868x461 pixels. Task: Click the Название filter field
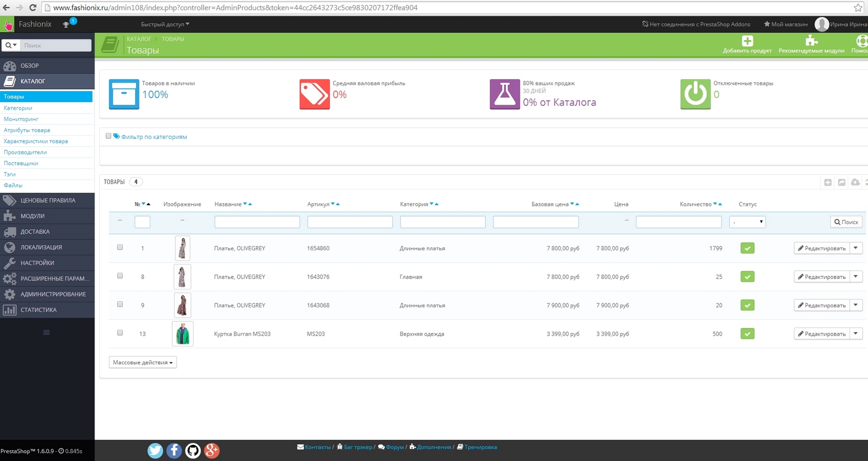pos(257,222)
